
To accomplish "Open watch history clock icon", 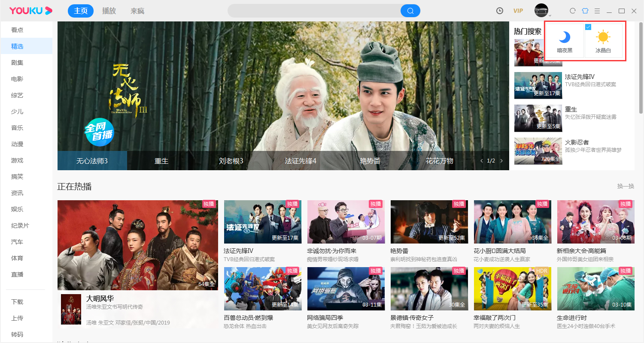I will (500, 11).
